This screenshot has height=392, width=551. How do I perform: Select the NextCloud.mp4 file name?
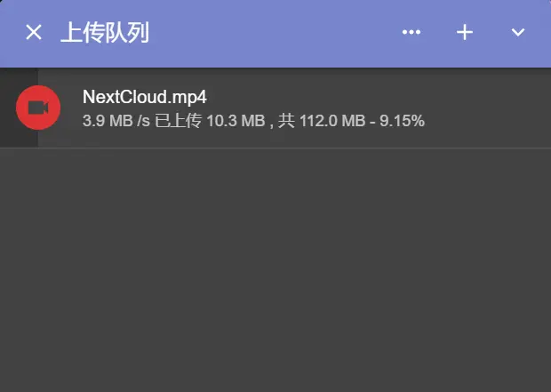tap(145, 97)
